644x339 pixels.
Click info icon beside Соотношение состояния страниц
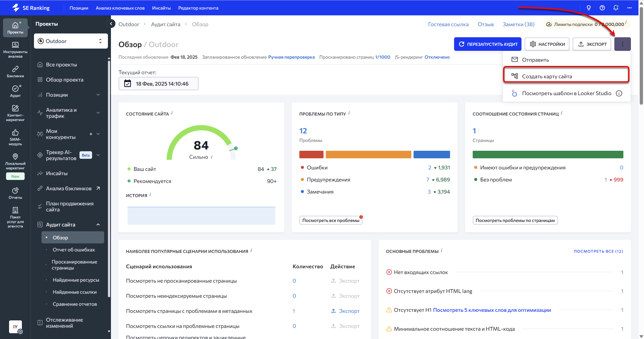pos(562,113)
